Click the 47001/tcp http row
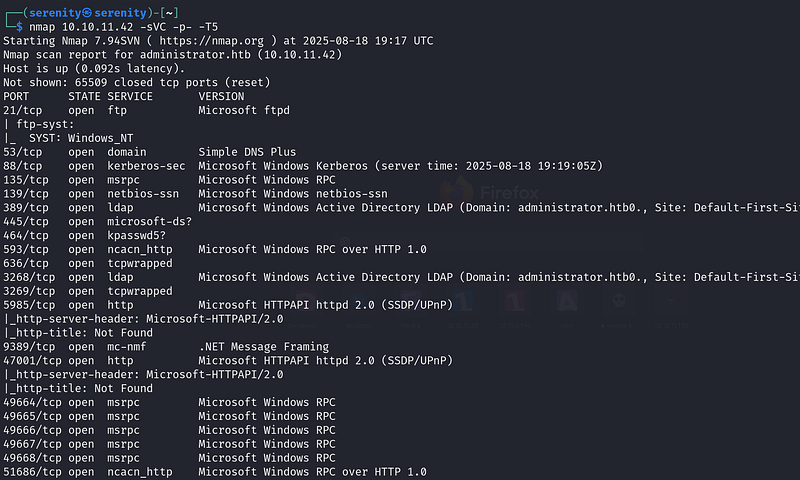 (228, 361)
